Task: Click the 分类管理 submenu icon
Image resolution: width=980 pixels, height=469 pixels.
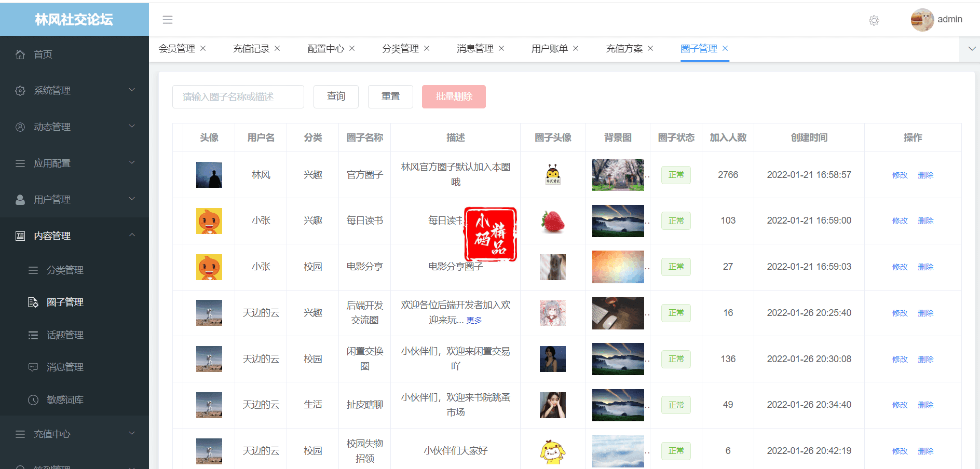Action: [33, 270]
